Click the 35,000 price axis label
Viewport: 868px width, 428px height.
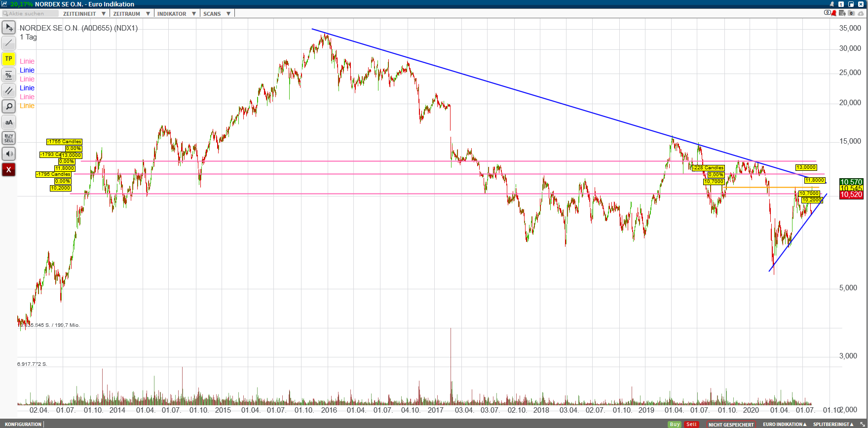point(850,28)
